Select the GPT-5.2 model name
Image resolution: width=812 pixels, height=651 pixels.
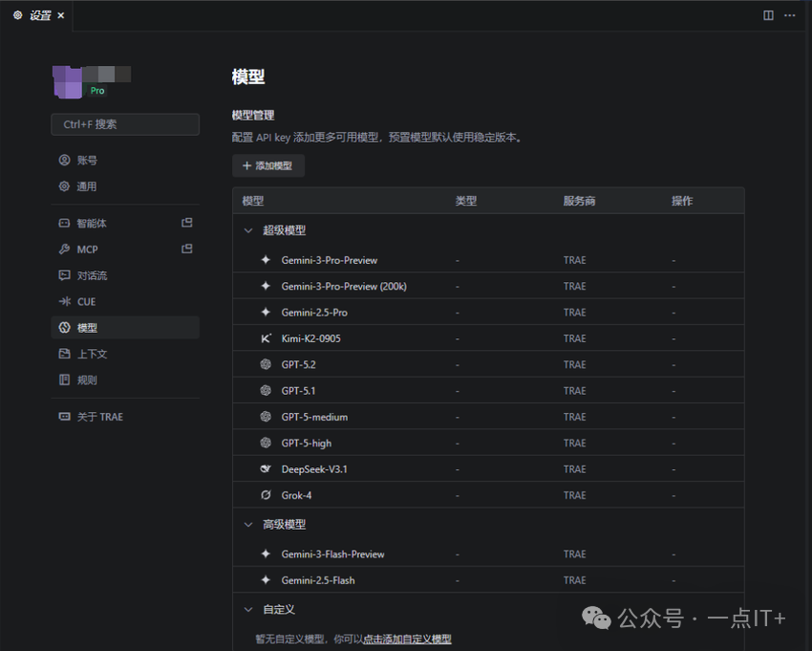pyautogui.click(x=298, y=364)
